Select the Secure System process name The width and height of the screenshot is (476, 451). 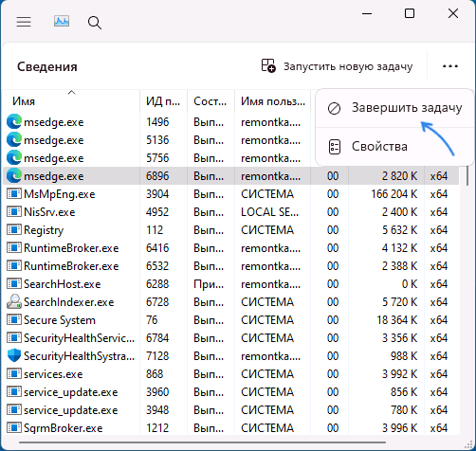tap(60, 320)
